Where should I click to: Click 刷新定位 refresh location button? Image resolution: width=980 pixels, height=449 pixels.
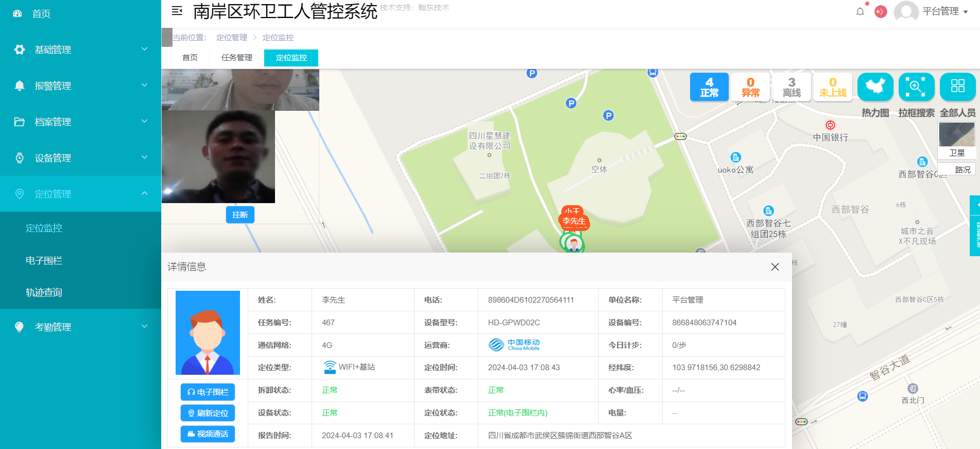208,413
